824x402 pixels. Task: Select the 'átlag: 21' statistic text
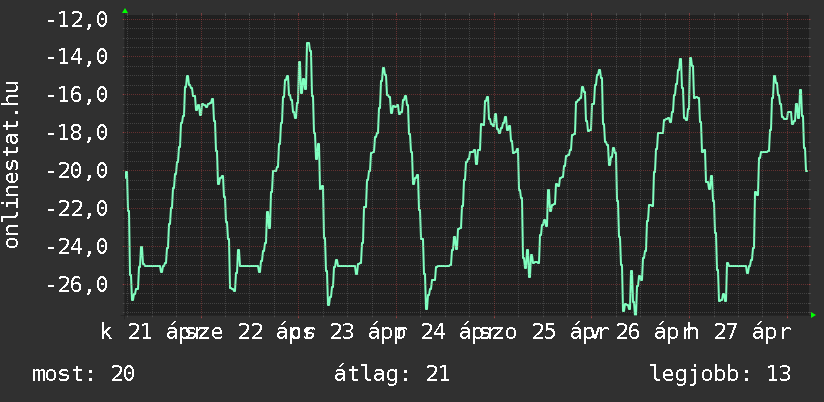pyautogui.click(x=395, y=374)
